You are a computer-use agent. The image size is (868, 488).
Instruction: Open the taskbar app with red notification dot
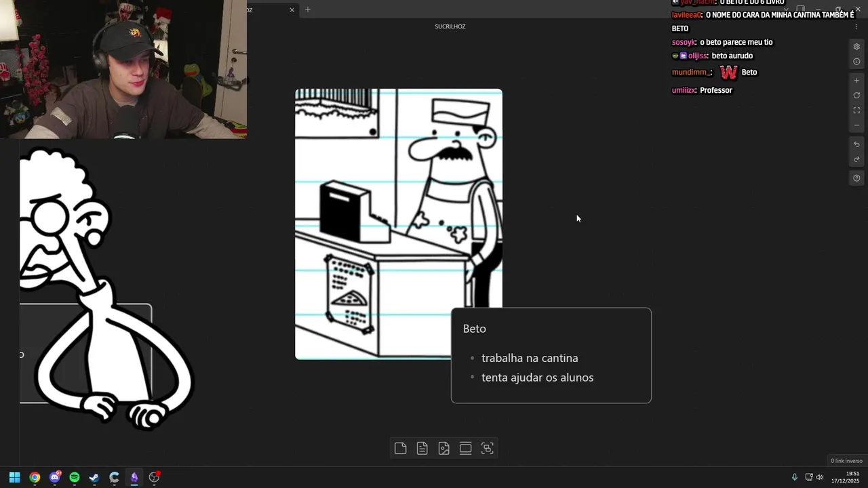(x=154, y=477)
